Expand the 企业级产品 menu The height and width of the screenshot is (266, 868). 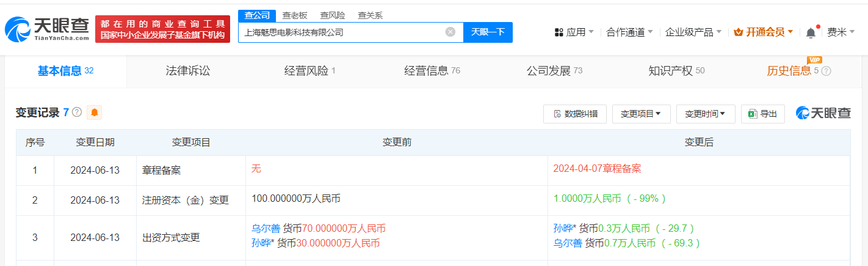tap(693, 32)
